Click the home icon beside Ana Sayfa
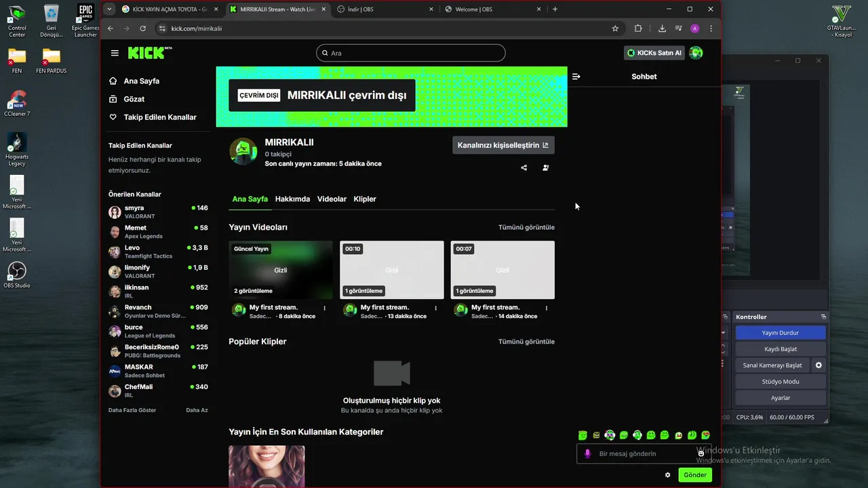Image resolution: width=868 pixels, height=488 pixels. coord(113,81)
